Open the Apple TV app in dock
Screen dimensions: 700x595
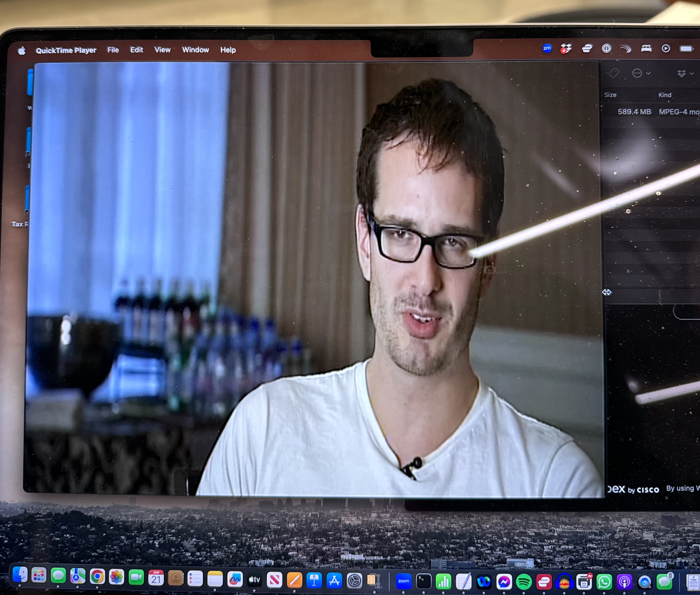(255, 580)
